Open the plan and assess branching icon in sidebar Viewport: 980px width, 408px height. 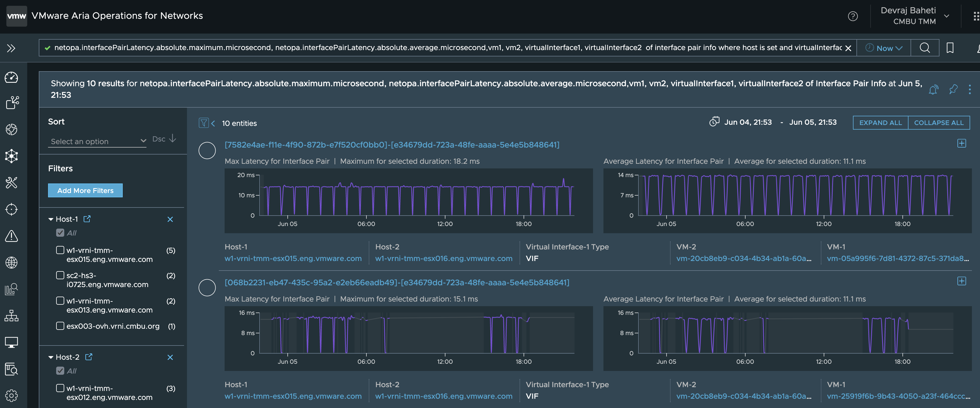[12, 103]
